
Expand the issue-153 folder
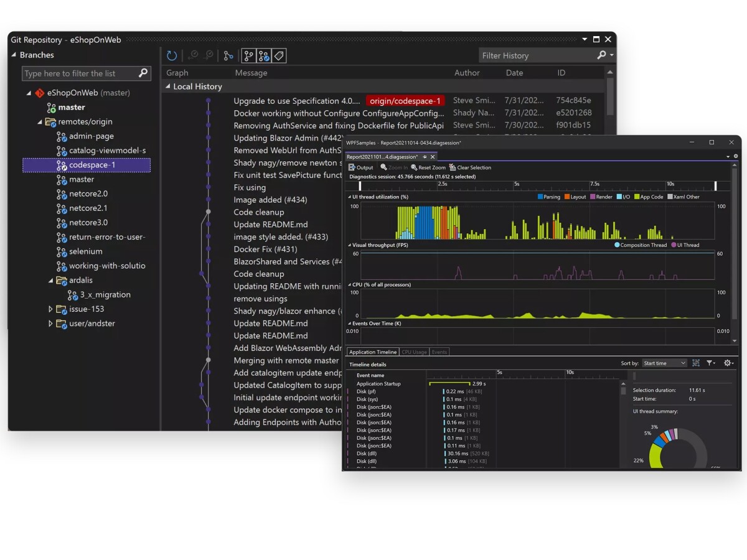pos(51,309)
